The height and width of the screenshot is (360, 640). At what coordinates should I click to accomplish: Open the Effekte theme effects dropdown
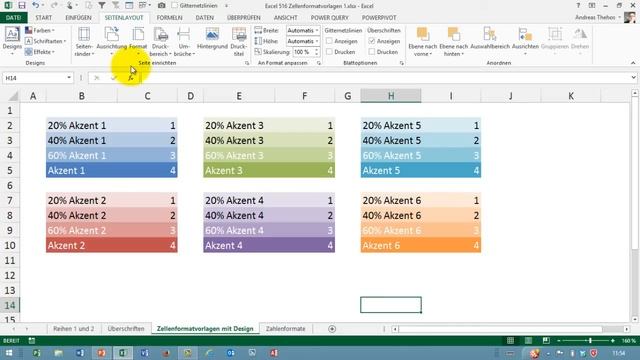40,52
